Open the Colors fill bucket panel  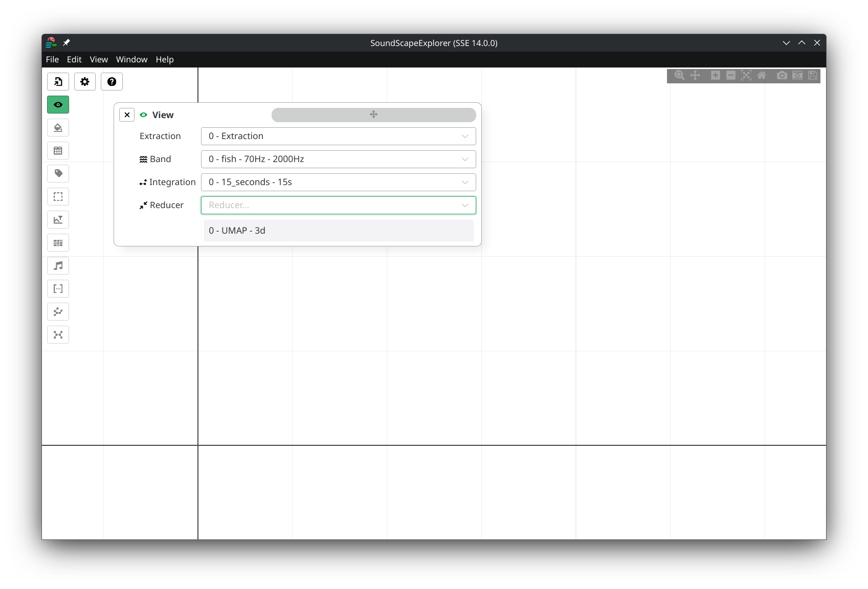tap(58, 128)
